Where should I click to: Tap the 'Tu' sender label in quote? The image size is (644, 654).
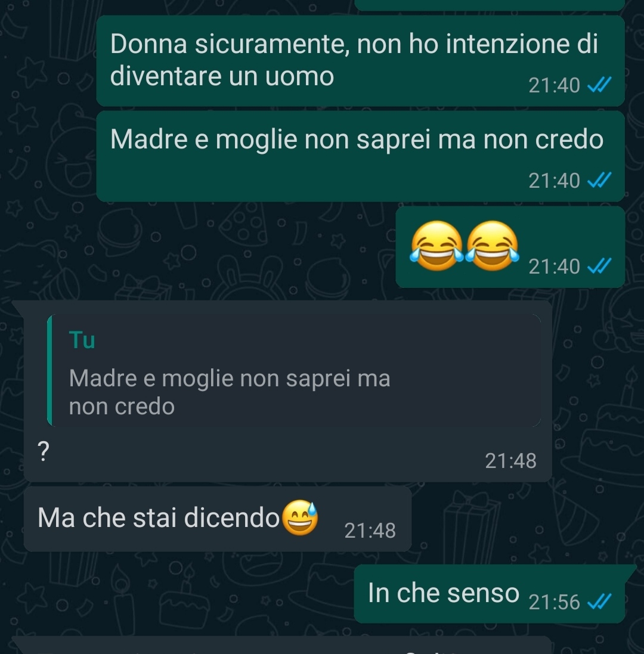pos(82,340)
